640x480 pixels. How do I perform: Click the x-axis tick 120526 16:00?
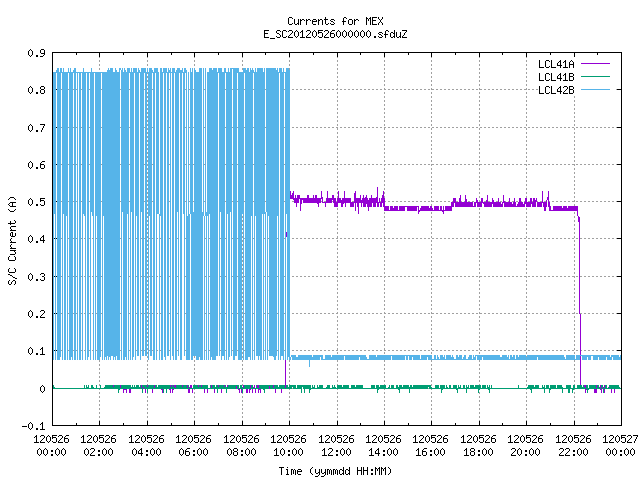pos(431,446)
